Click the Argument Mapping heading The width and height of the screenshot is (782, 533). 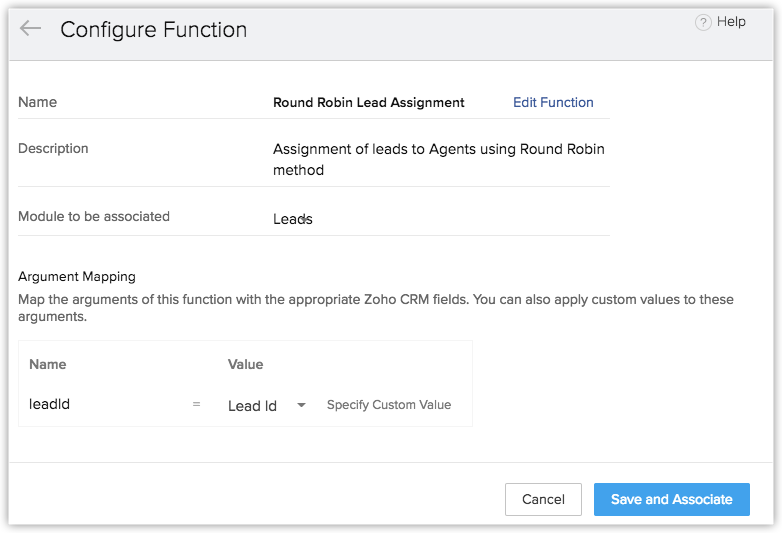pos(77,276)
